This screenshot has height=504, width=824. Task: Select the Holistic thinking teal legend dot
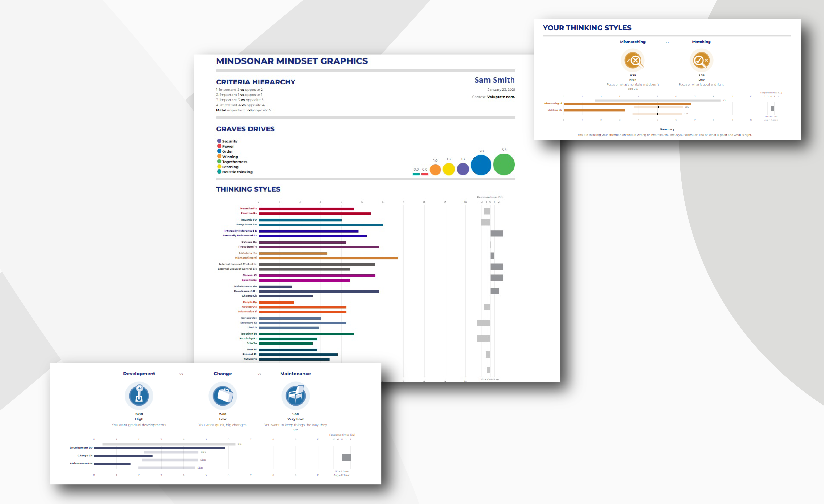point(219,172)
